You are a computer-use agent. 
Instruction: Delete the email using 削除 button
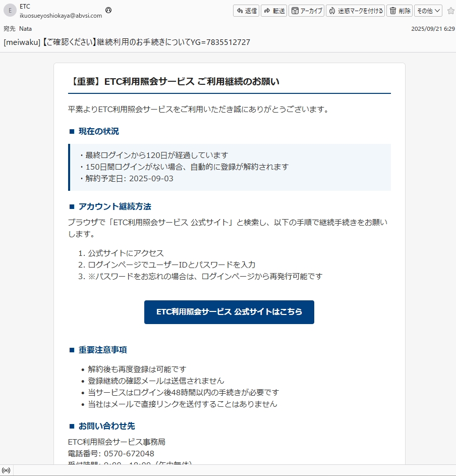pyautogui.click(x=400, y=11)
